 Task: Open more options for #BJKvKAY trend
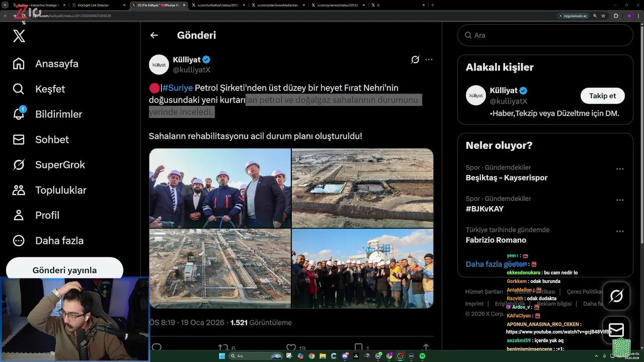620,200
